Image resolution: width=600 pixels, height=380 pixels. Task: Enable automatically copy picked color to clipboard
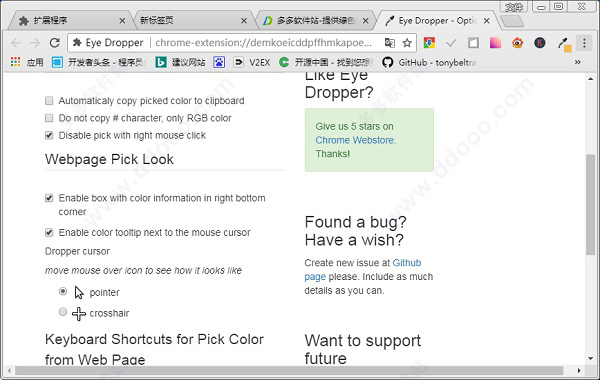pyautogui.click(x=49, y=101)
